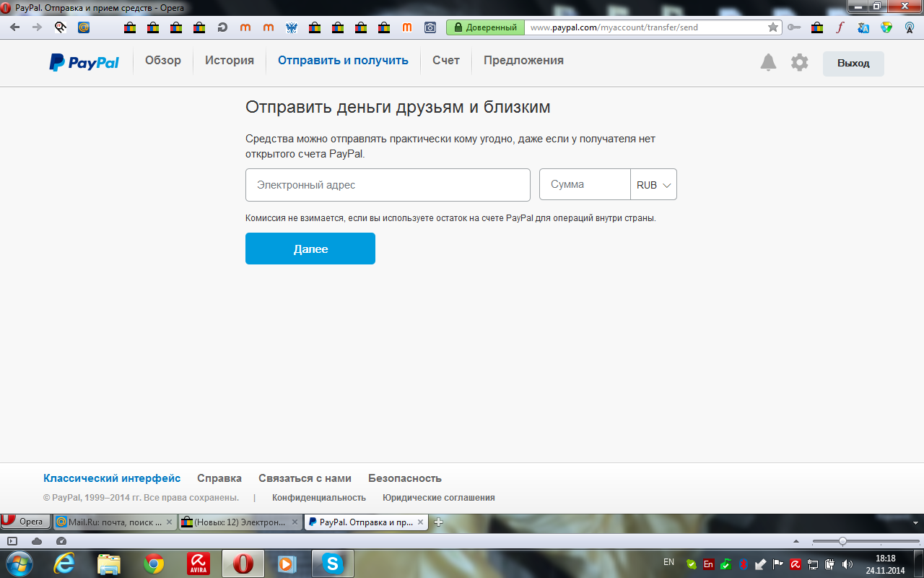Adjust the Opera zoom slider
The height and width of the screenshot is (578, 924).
click(x=842, y=541)
